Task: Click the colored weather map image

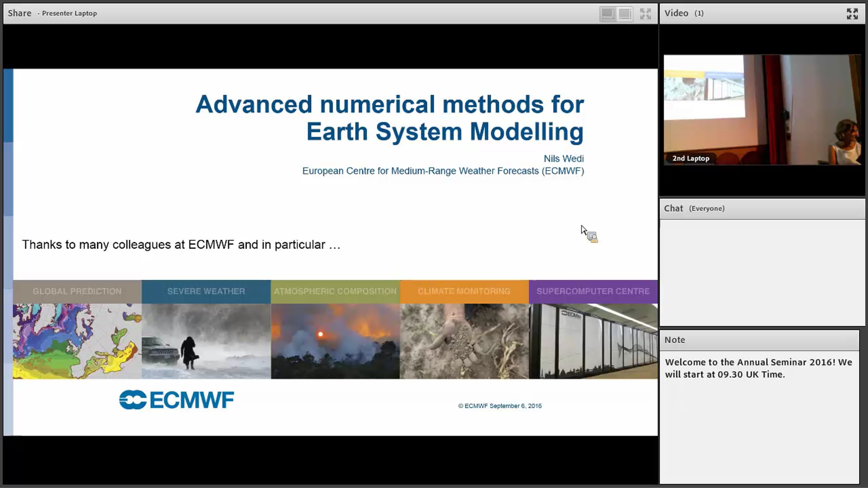Action: (x=77, y=341)
